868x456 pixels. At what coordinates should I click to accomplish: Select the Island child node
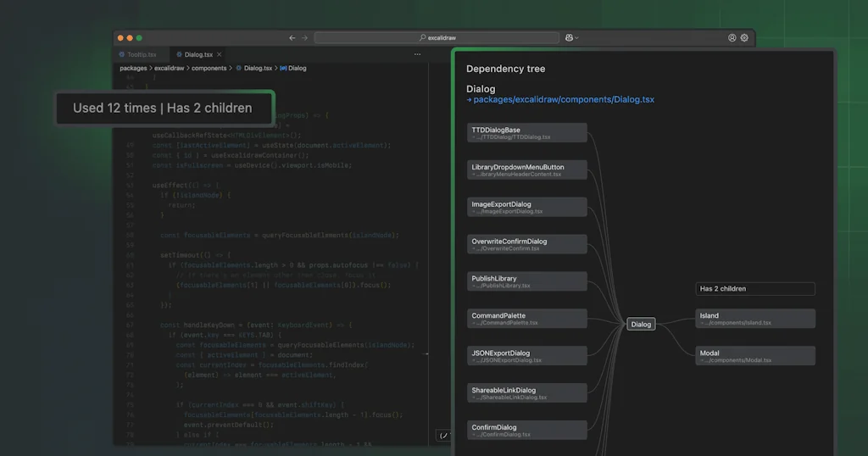point(755,319)
